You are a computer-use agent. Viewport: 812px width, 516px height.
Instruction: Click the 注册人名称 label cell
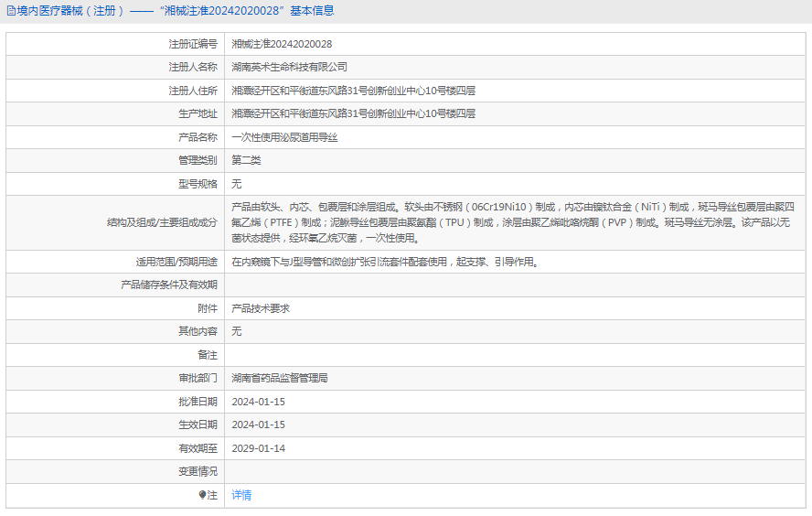(115, 67)
